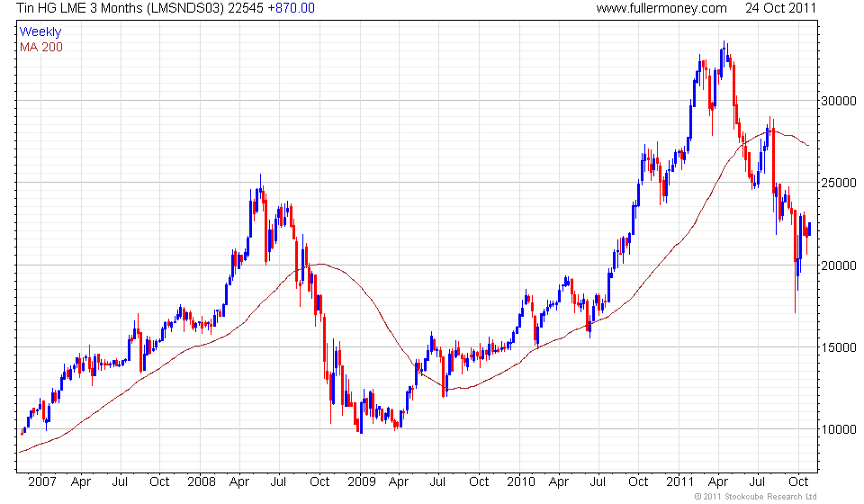The image size is (864, 504).
Task: Click the 'Jul' label following 2008
Action: [x=278, y=482]
